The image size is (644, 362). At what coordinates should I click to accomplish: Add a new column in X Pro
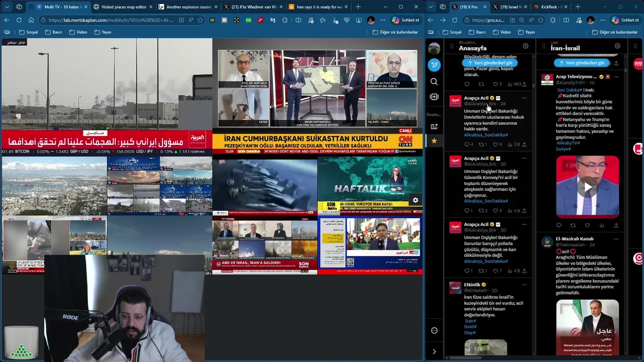[434, 97]
